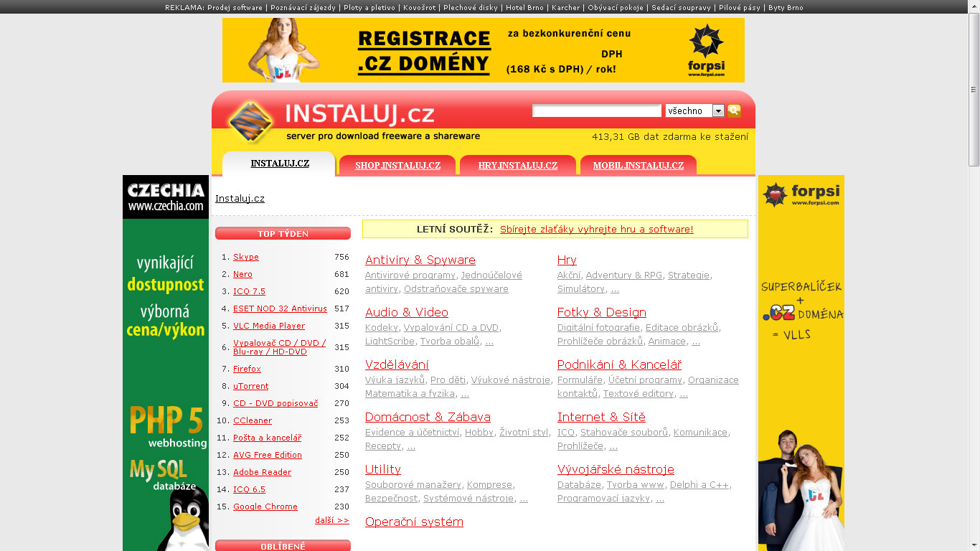Open the Audio & Video category
Screen dimensions: 980x551
click(x=407, y=312)
